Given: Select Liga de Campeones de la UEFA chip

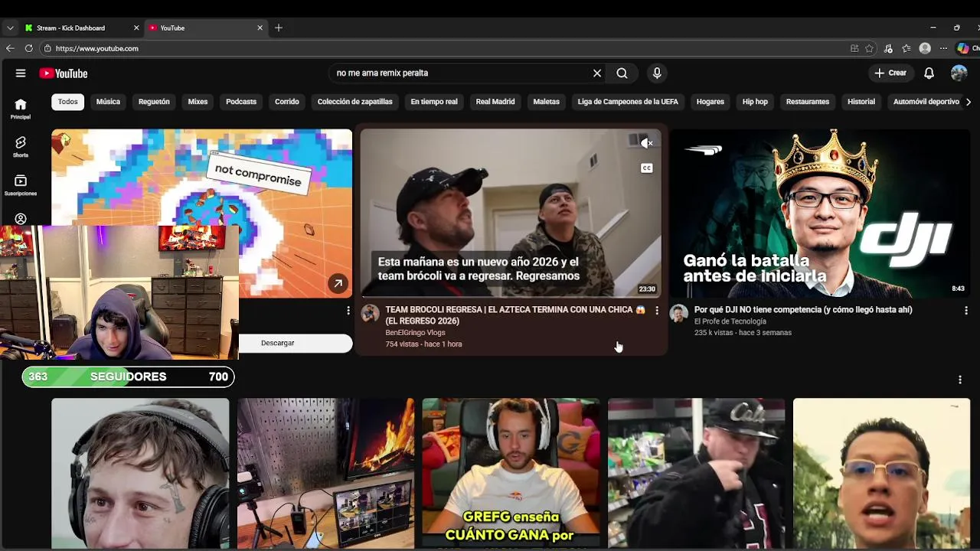Looking at the screenshot, I should pyautogui.click(x=628, y=102).
